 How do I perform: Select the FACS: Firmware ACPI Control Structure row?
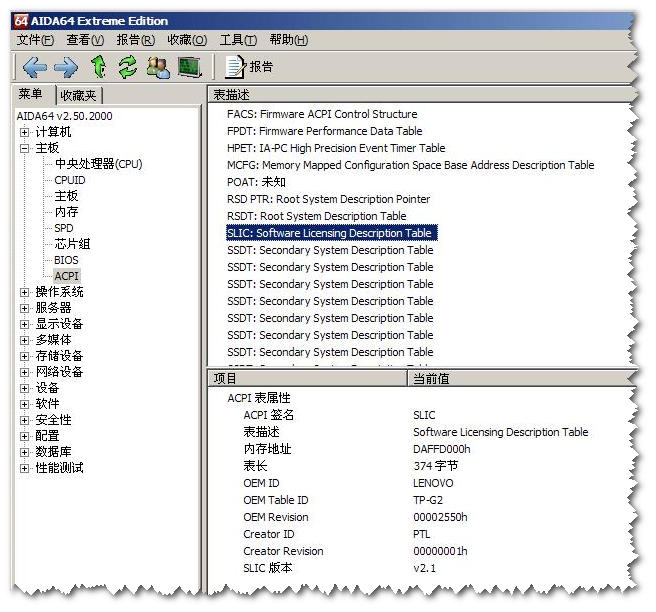coord(322,114)
